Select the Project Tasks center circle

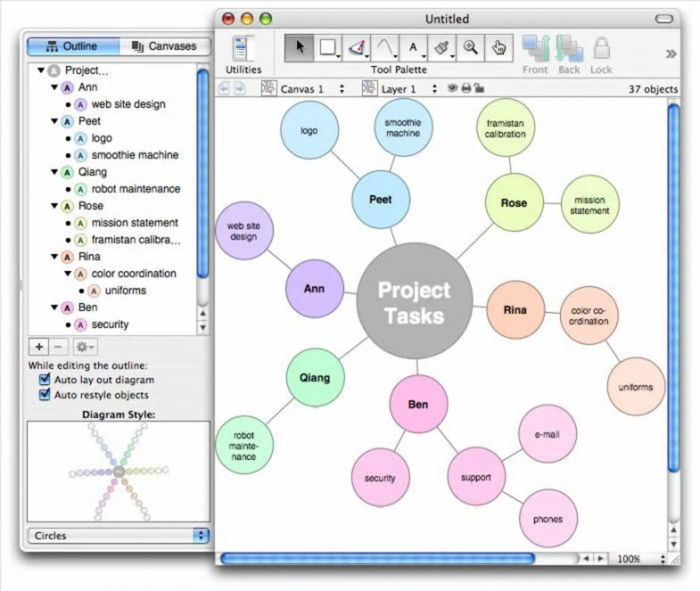click(x=415, y=301)
